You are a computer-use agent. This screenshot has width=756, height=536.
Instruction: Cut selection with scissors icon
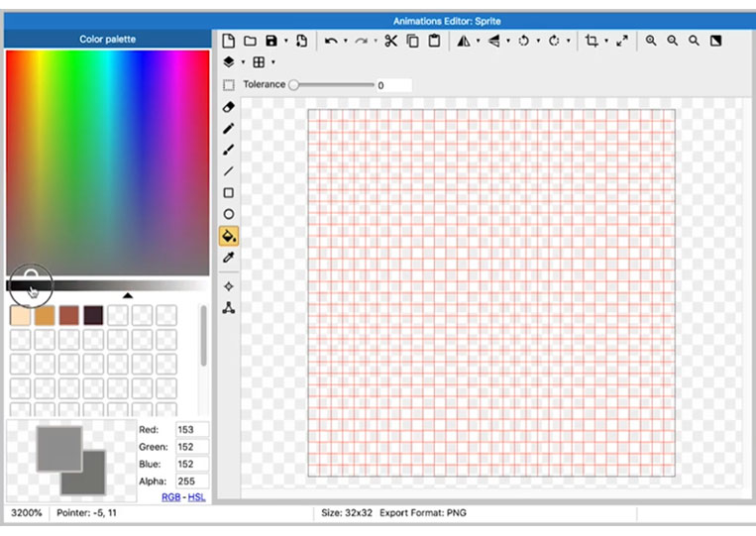[391, 41]
